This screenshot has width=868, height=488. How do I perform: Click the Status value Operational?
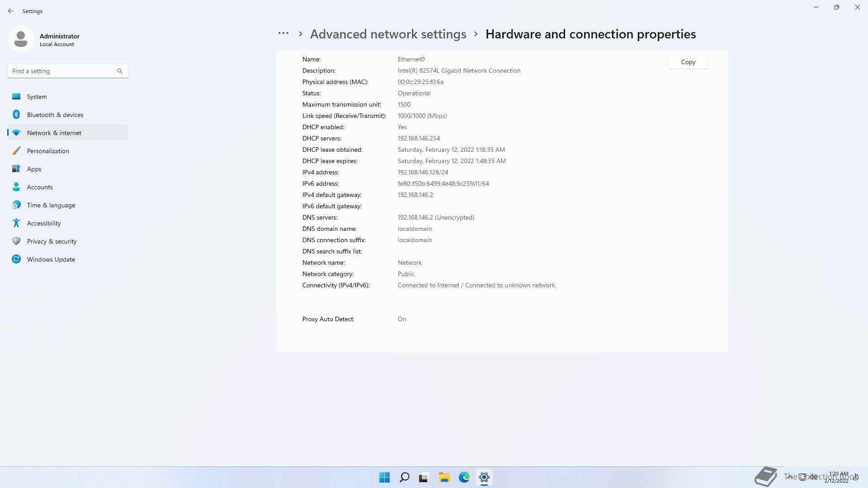click(x=414, y=93)
